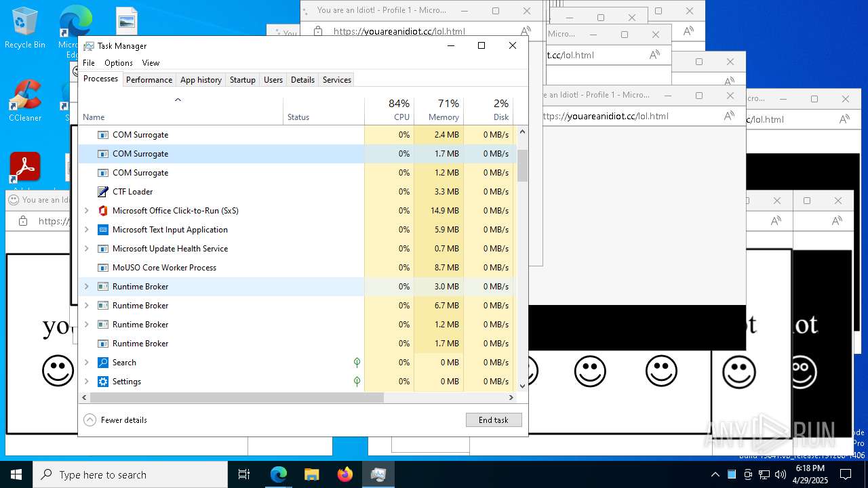The height and width of the screenshot is (488, 868).
Task: Expand Microsoft Office Click-to-Run process group
Action: pos(86,211)
